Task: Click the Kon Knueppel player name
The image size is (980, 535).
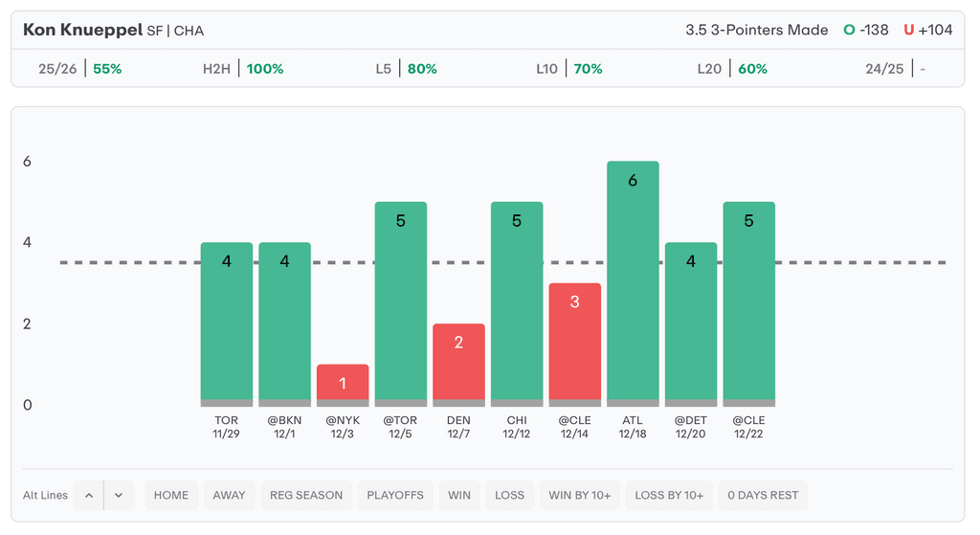Action: (x=82, y=30)
